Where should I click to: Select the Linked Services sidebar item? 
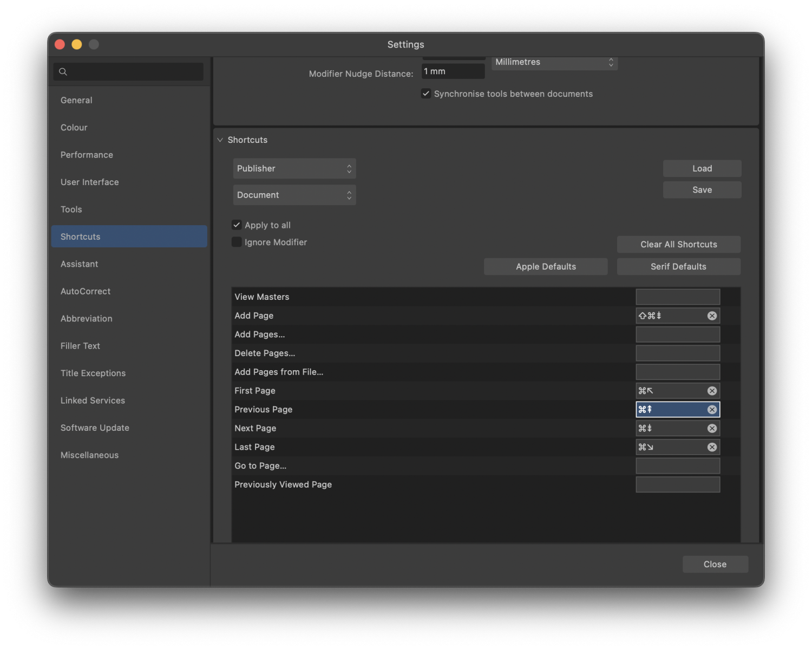tap(93, 400)
